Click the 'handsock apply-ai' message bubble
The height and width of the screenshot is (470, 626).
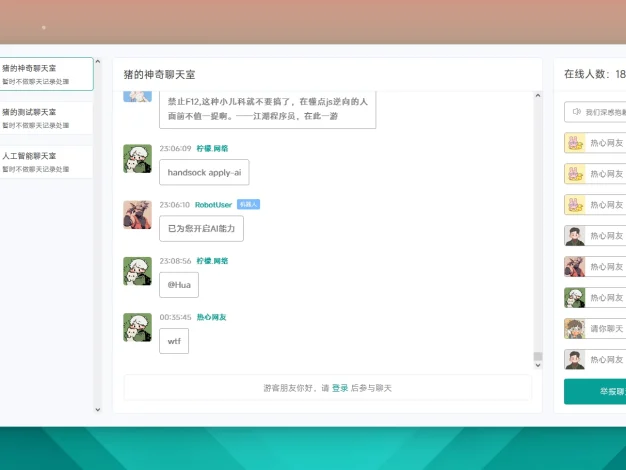point(204,173)
